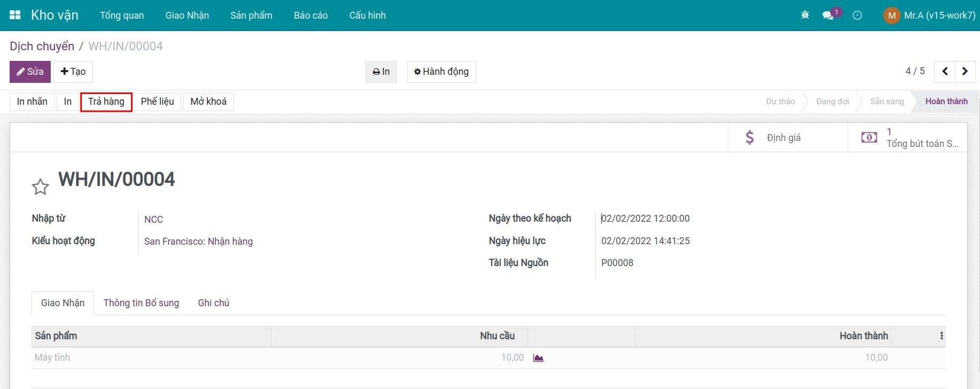
Task: Open the Giao Nhận menu
Action: click(187, 15)
